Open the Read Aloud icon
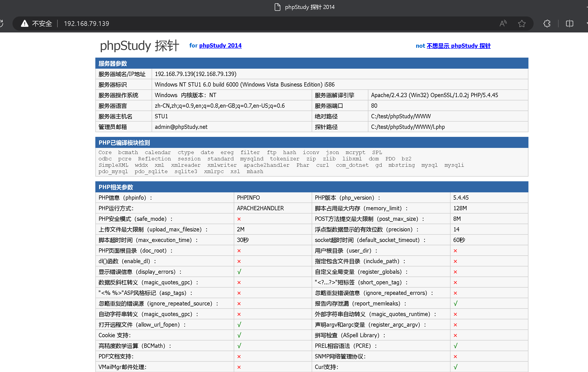 click(x=503, y=24)
